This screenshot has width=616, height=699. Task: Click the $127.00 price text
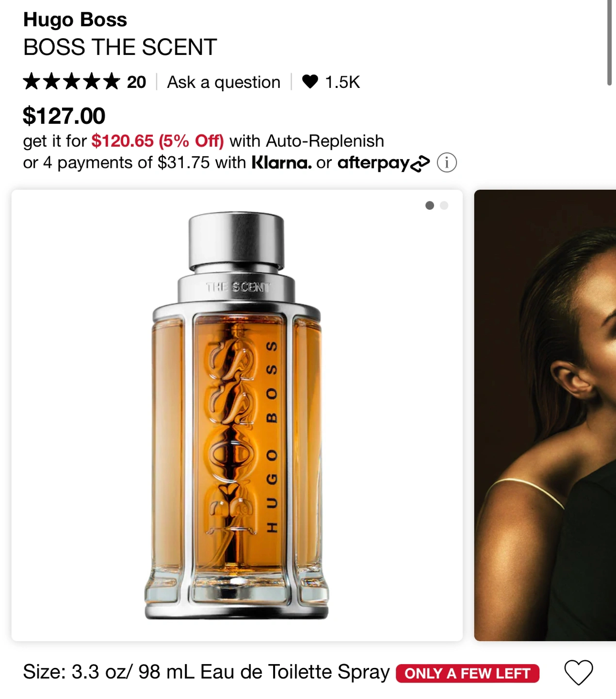64,116
